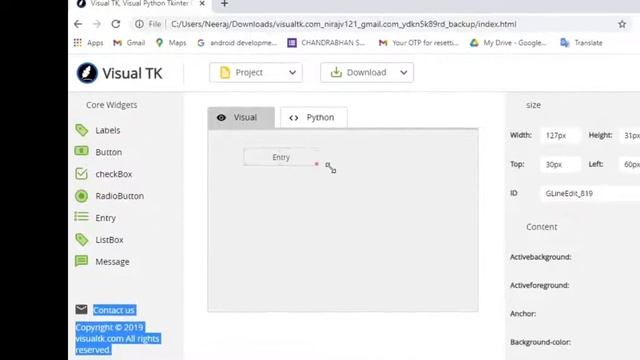Click the browser address bar URL
The image size is (640, 360).
click(344, 24)
